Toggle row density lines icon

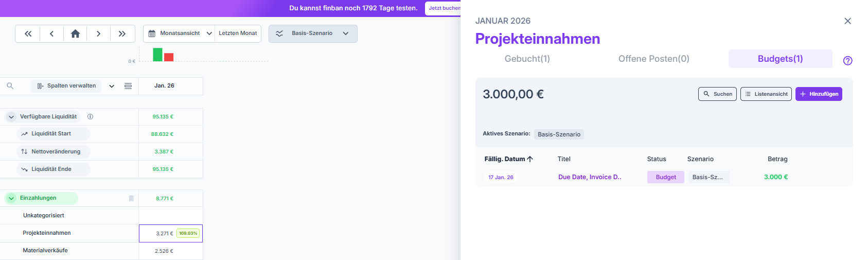click(128, 86)
